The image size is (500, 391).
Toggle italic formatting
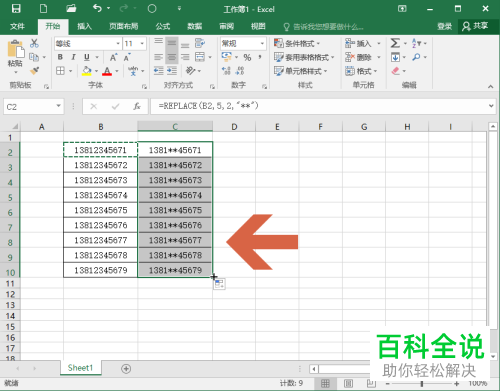73,57
